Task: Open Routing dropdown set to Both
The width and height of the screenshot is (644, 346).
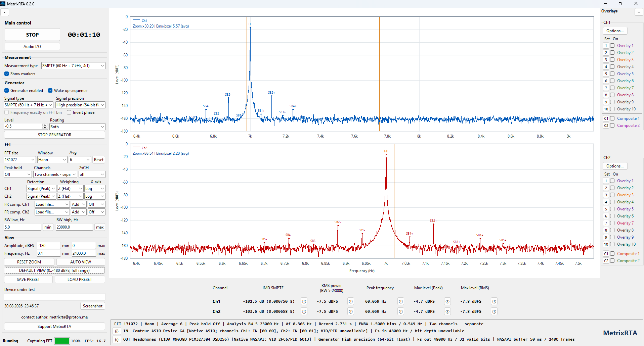Action: [x=77, y=127]
